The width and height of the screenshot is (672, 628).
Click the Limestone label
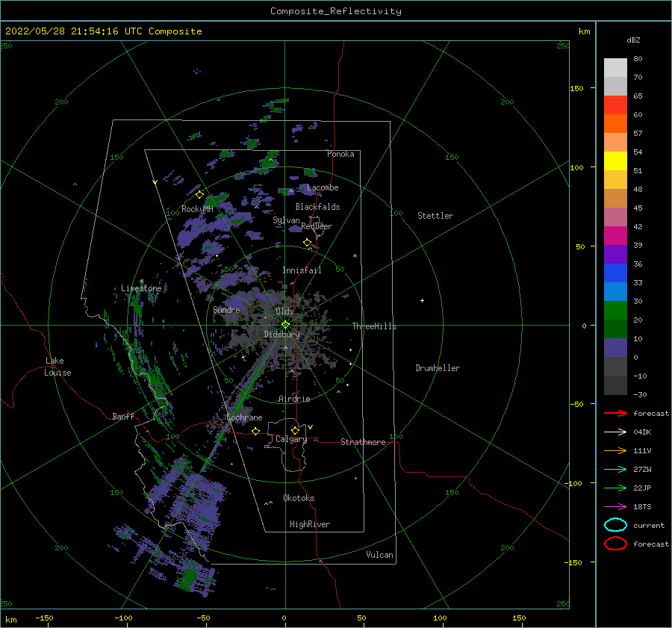point(141,288)
